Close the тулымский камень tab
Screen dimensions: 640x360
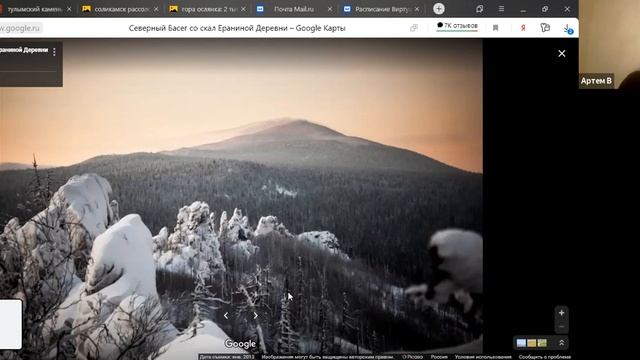[x=69, y=9]
